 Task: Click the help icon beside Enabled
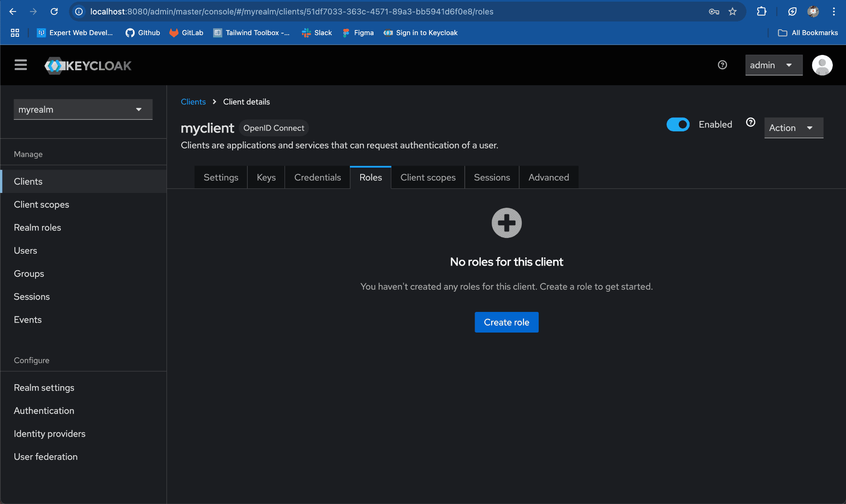[x=751, y=122]
